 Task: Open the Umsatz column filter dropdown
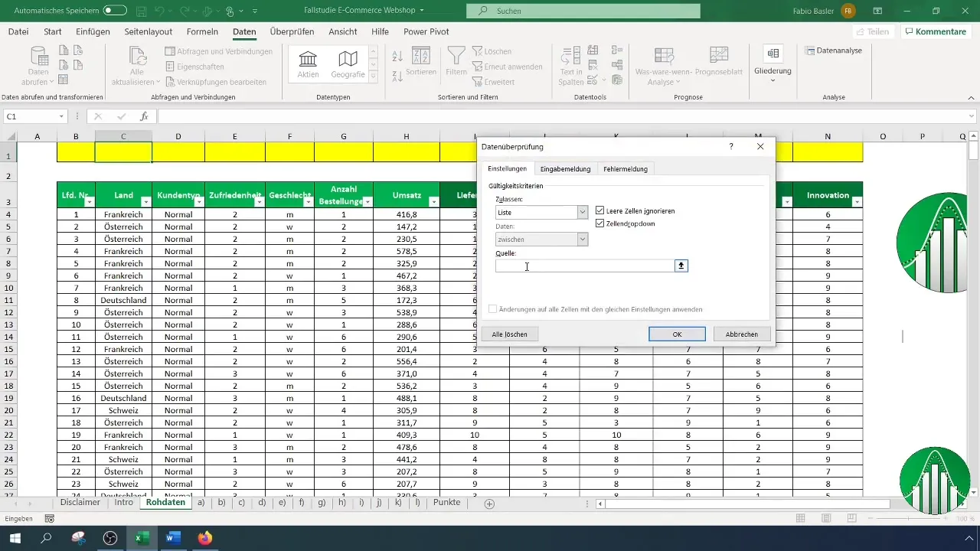point(434,202)
